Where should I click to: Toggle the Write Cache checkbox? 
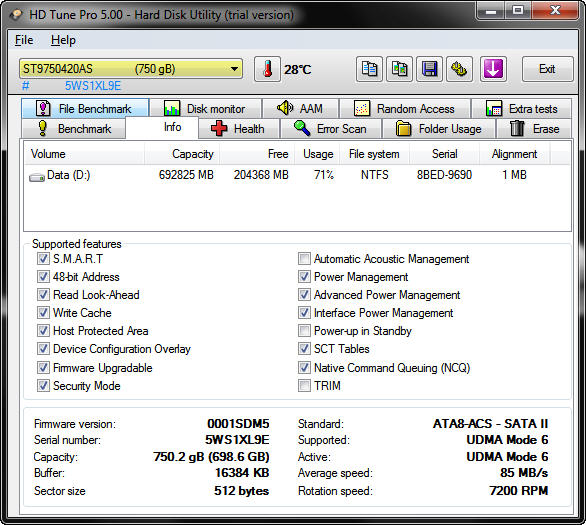click(43, 312)
